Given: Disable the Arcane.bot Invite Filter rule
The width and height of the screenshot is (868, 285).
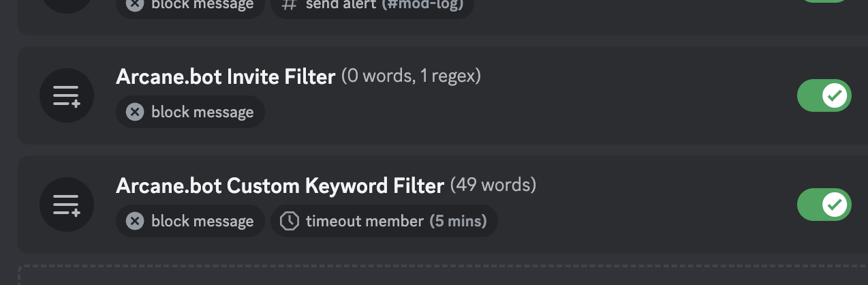Looking at the screenshot, I should (824, 95).
